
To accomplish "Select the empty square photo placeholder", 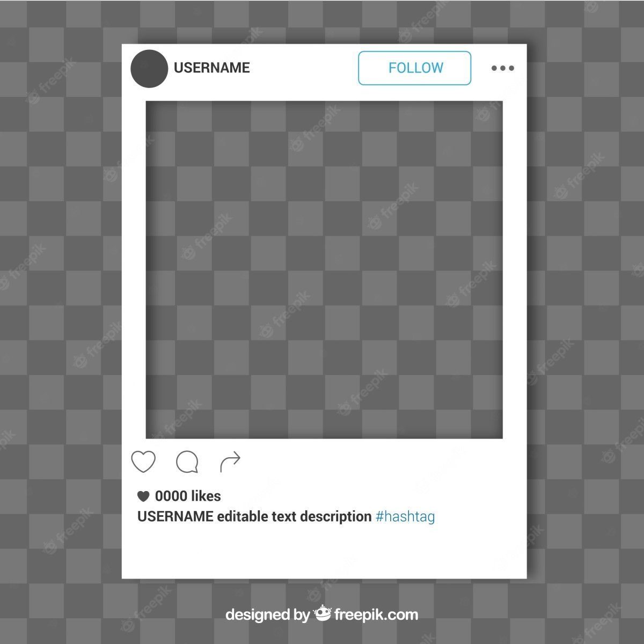I will [324, 269].
